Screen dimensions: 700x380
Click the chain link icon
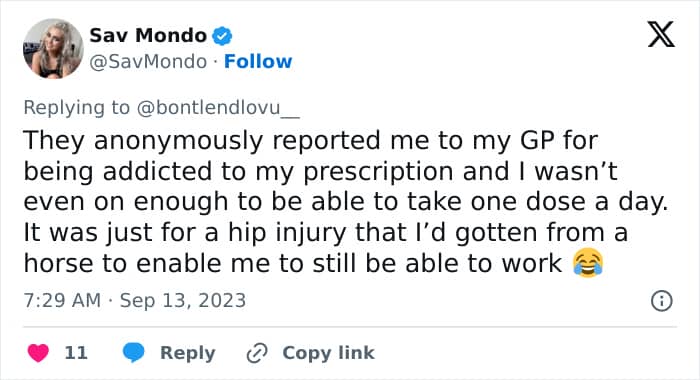(257, 353)
